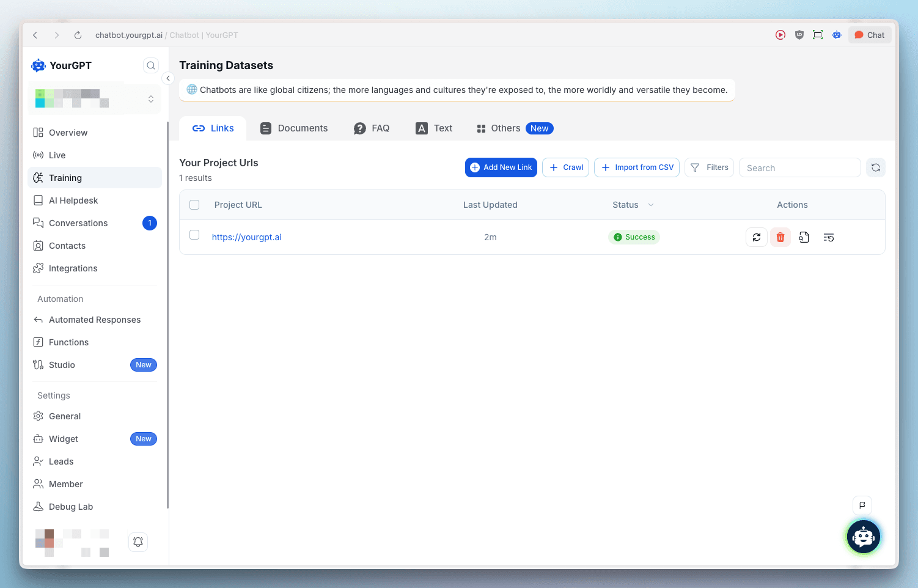Open the document preview icon in Actions

click(804, 237)
